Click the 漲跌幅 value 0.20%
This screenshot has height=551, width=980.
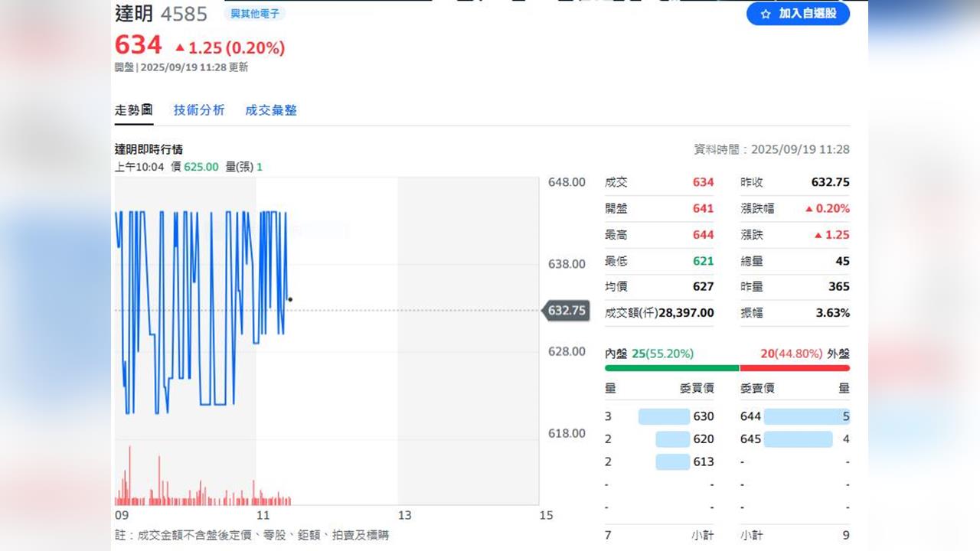tap(827, 208)
